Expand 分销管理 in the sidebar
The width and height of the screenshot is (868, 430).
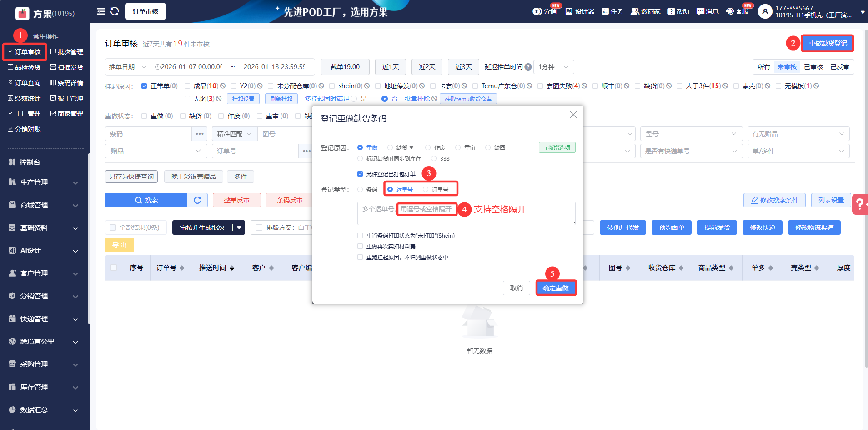44,296
